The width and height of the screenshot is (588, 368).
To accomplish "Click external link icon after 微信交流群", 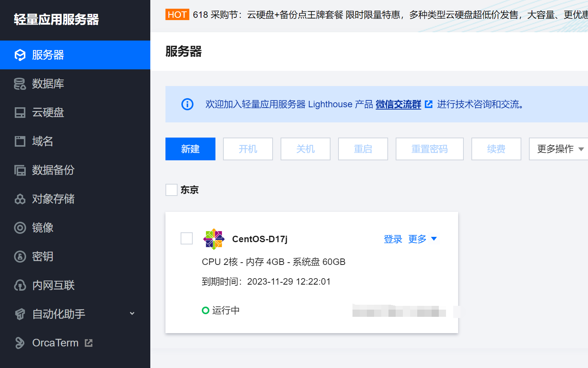I will click(429, 104).
